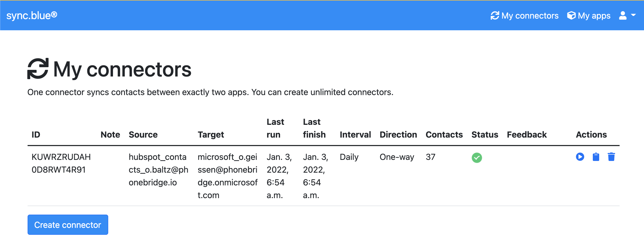This screenshot has width=644, height=247.
Task: Go to My apps in the navigation bar
Action: 589,16
